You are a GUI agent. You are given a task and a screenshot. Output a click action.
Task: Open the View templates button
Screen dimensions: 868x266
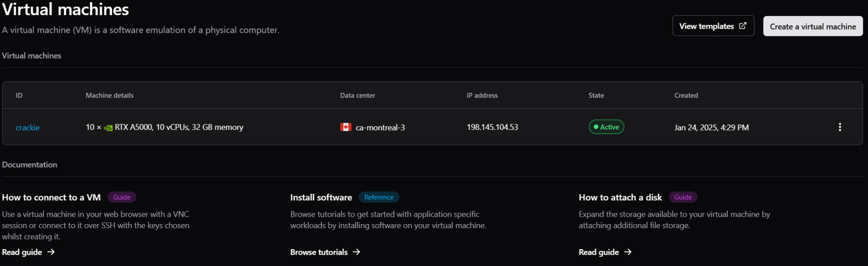(x=713, y=26)
